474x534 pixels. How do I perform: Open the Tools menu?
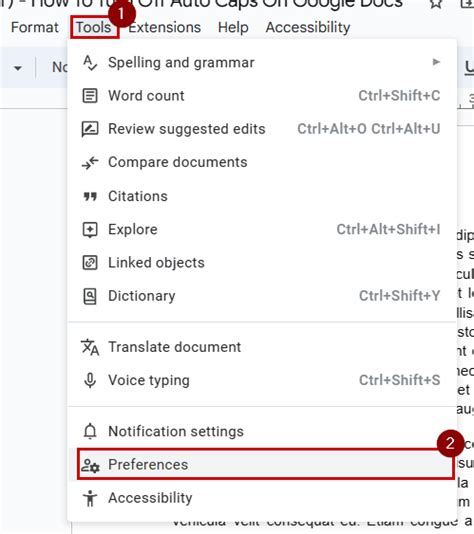(94, 28)
